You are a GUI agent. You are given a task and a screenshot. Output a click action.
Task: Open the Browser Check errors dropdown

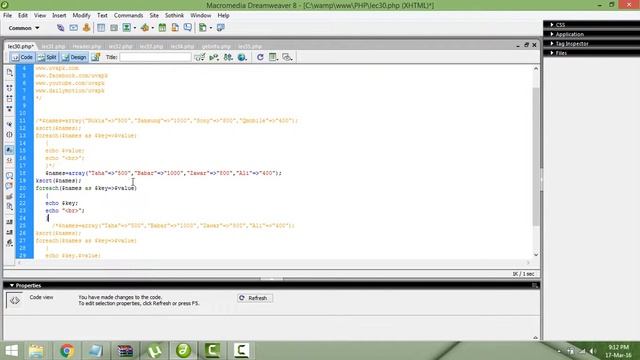click(x=200, y=58)
